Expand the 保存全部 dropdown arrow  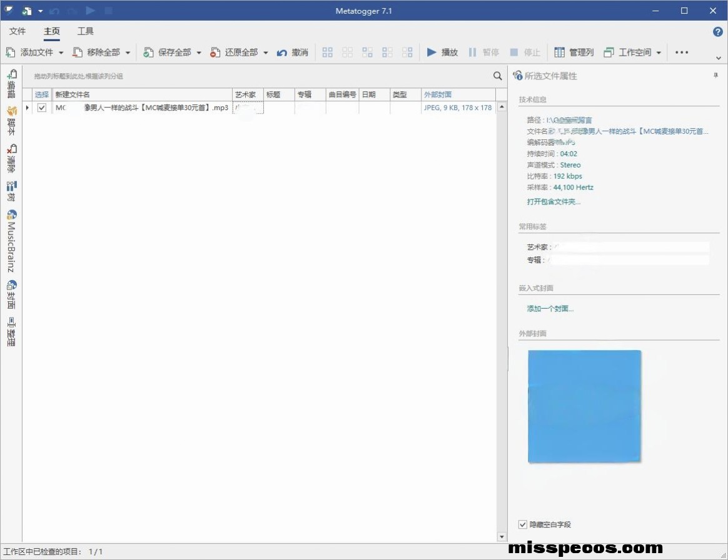(199, 52)
